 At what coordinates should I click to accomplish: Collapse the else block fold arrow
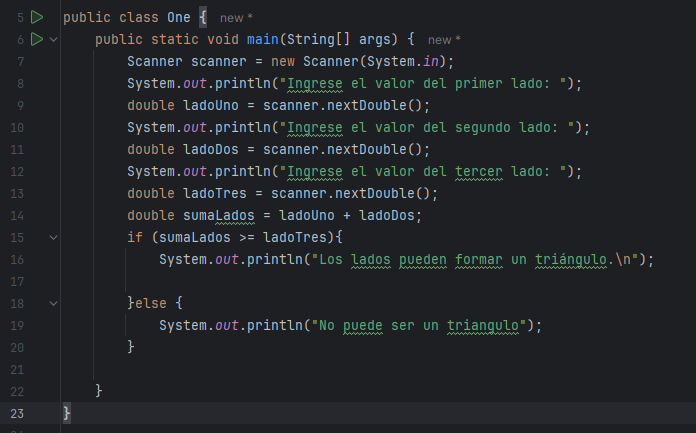(x=53, y=304)
